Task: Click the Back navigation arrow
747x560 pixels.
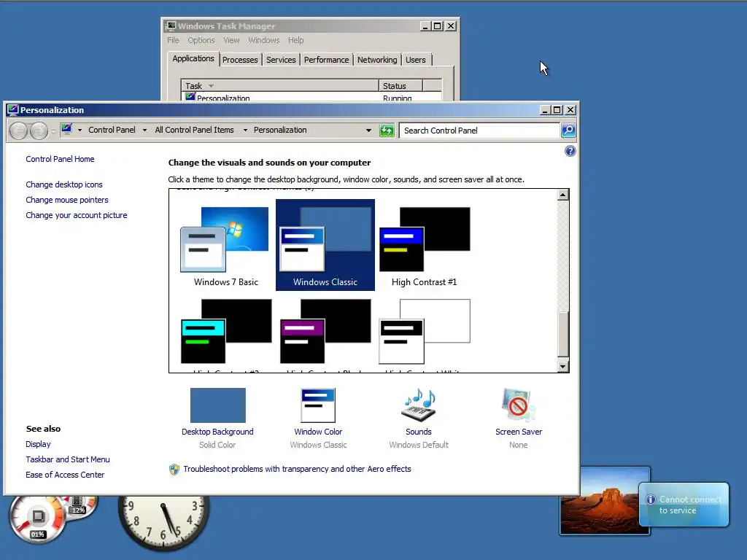Action: [x=18, y=131]
